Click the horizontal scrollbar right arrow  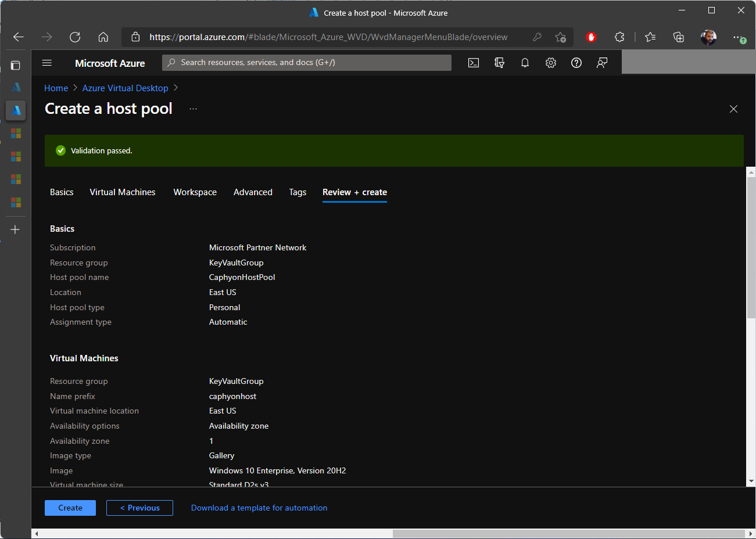[750, 534]
